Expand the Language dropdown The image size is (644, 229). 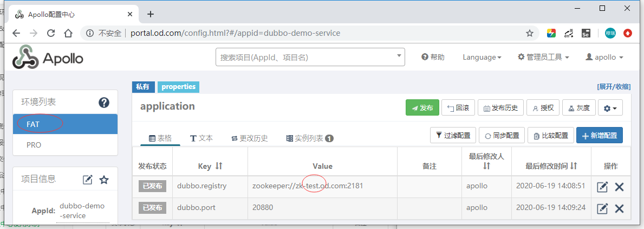click(x=482, y=57)
